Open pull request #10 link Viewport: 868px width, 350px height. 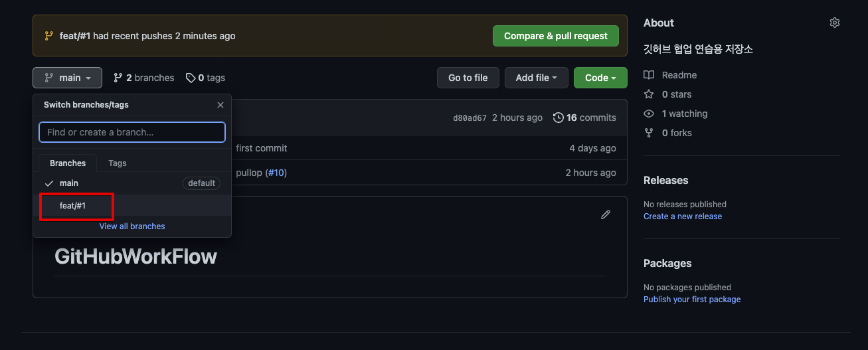[x=276, y=173]
